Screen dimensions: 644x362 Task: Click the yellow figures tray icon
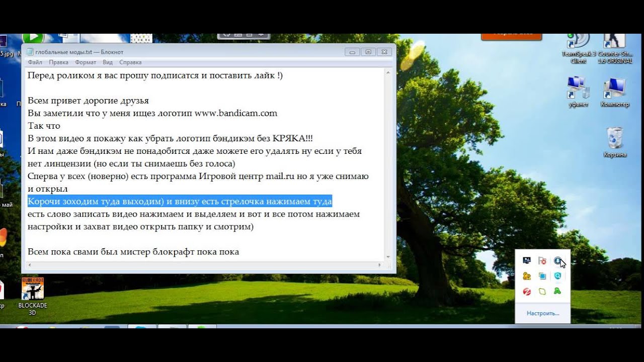click(x=527, y=276)
